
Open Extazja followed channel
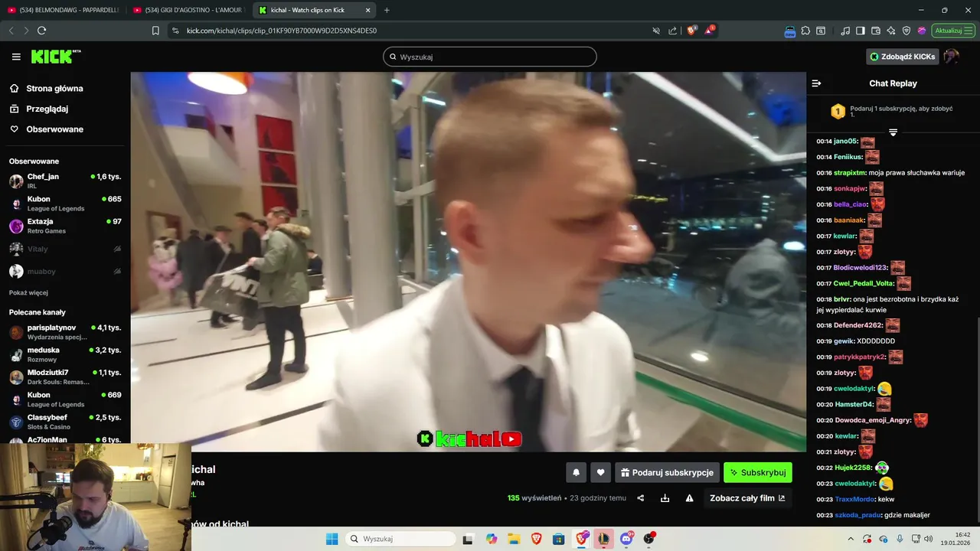[65, 226]
